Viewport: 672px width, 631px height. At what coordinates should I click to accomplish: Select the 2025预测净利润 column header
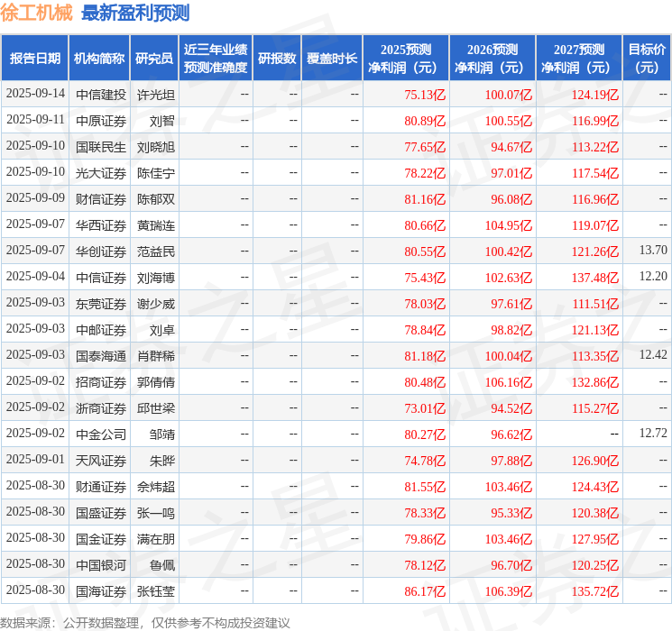tap(406, 59)
